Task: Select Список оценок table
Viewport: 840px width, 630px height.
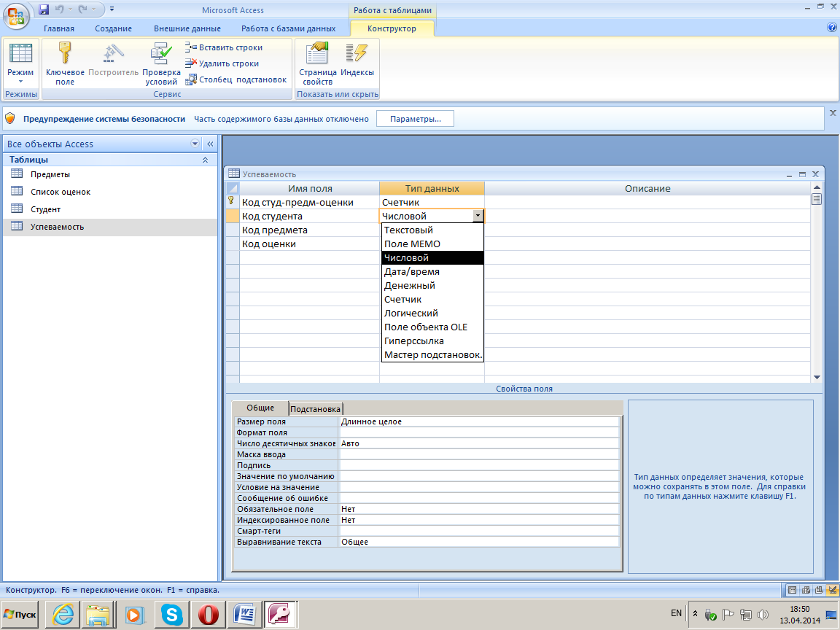Action: tap(61, 191)
